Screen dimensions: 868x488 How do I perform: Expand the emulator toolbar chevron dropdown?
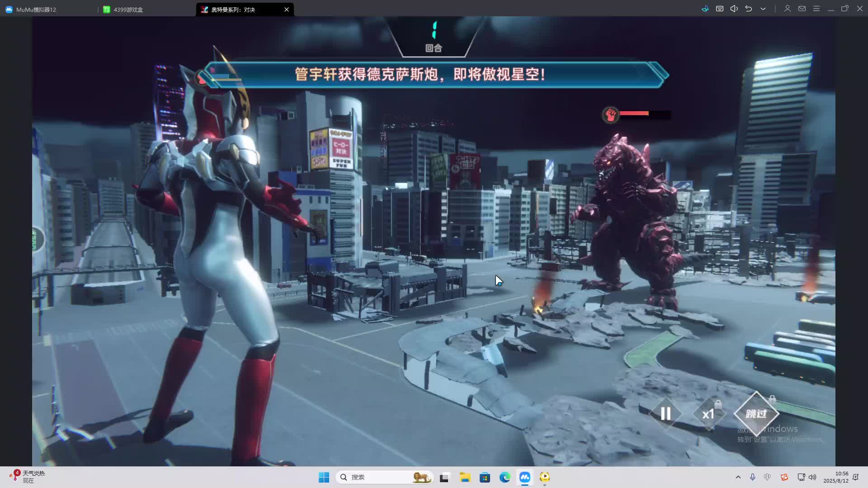(x=763, y=9)
